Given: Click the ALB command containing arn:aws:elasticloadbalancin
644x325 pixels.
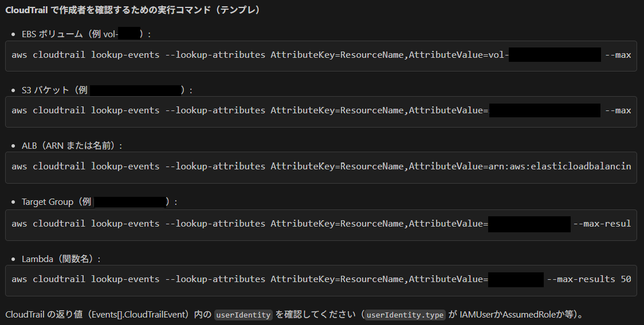Looking at the screenshot, I should pyautogui.click(x=321, y=168).
